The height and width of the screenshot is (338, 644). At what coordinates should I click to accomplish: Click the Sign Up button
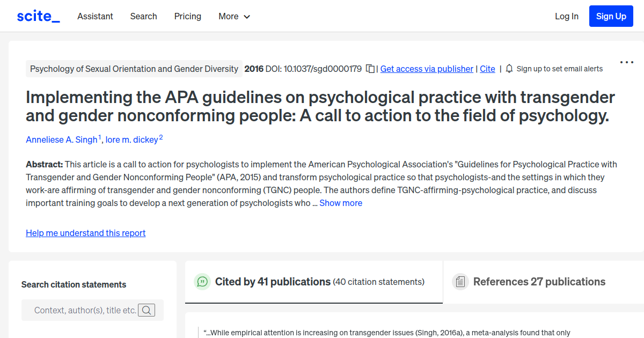pos(611,16)
